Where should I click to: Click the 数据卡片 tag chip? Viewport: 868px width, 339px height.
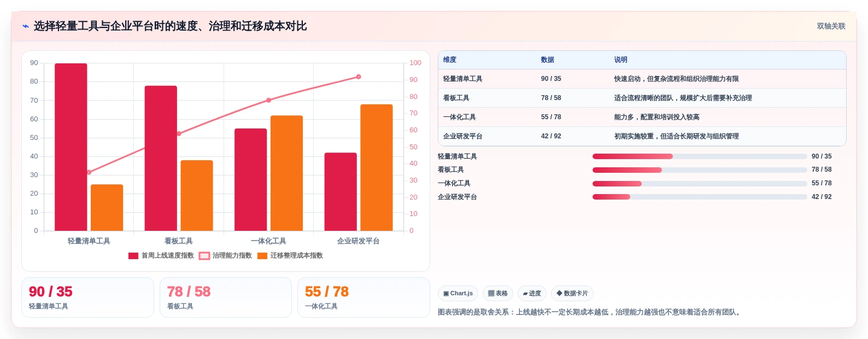click(572, 294)
